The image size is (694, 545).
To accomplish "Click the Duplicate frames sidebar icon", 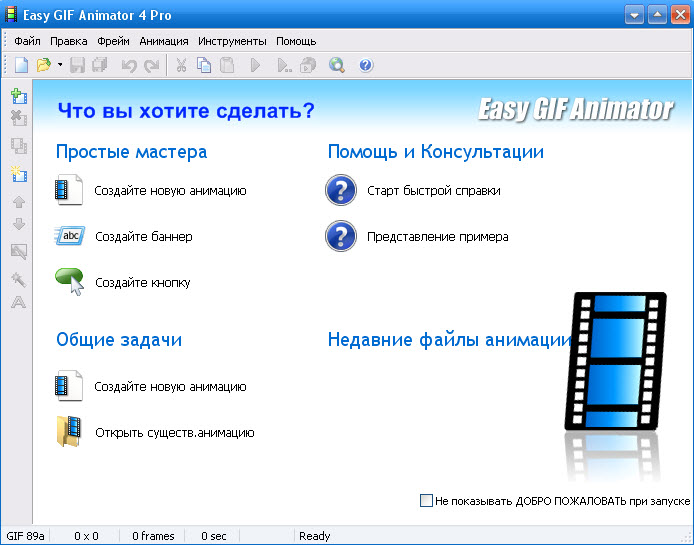I will [x=19, y=146].
